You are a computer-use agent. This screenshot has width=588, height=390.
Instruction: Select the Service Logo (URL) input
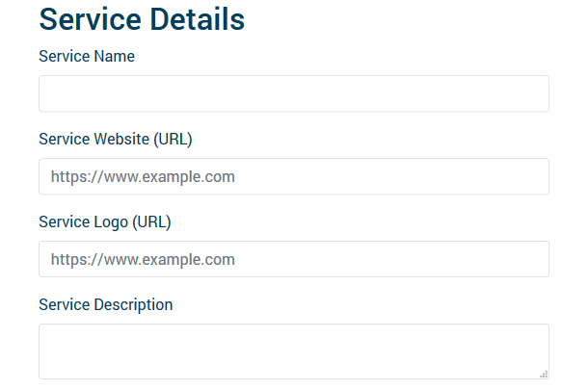[293, 260]
